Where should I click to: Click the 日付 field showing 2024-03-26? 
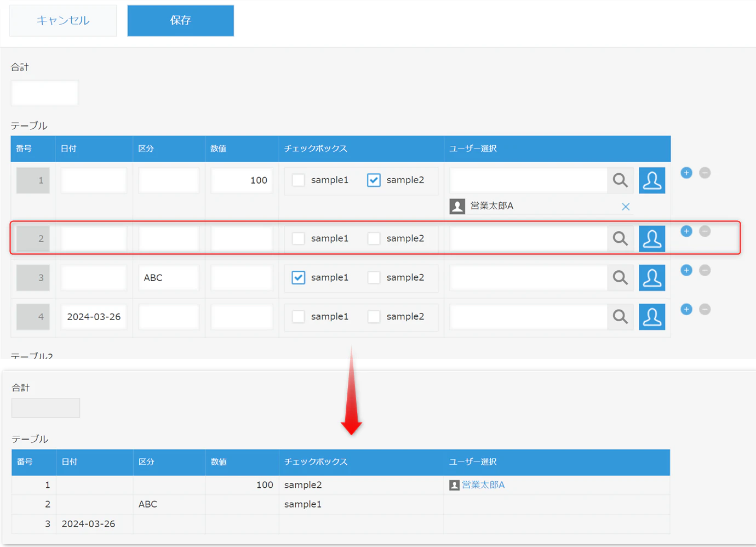pos(94,317)
